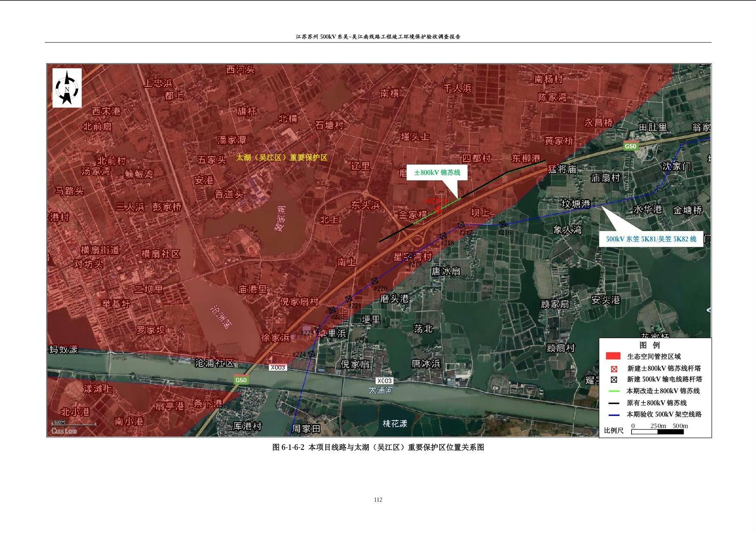Click the G50 highway shield near 田肚里
Image resolution: width=756 pixels, height=534 pixels.
(x=630, y=146)
